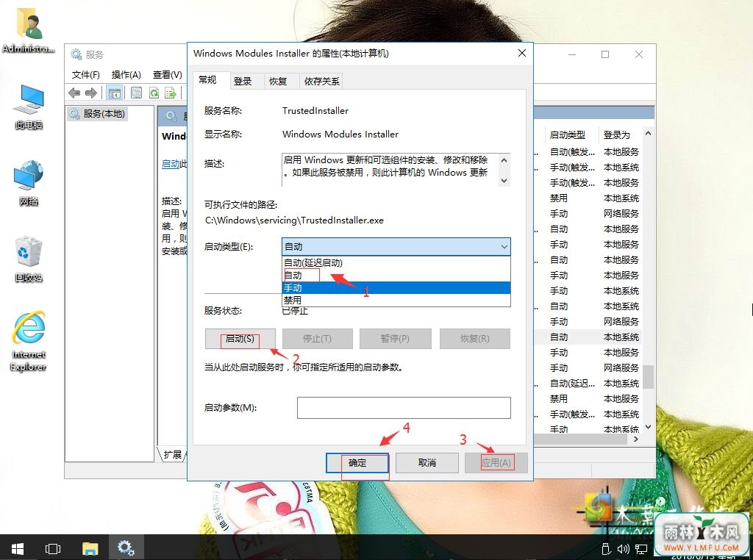Open the Windows Start button
The width and height of the screenshot is (753, 560).
pos(18,548)
